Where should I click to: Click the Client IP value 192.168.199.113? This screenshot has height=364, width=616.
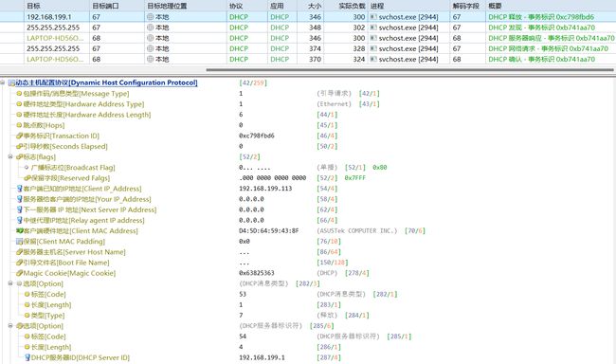(x=265, y=189)
